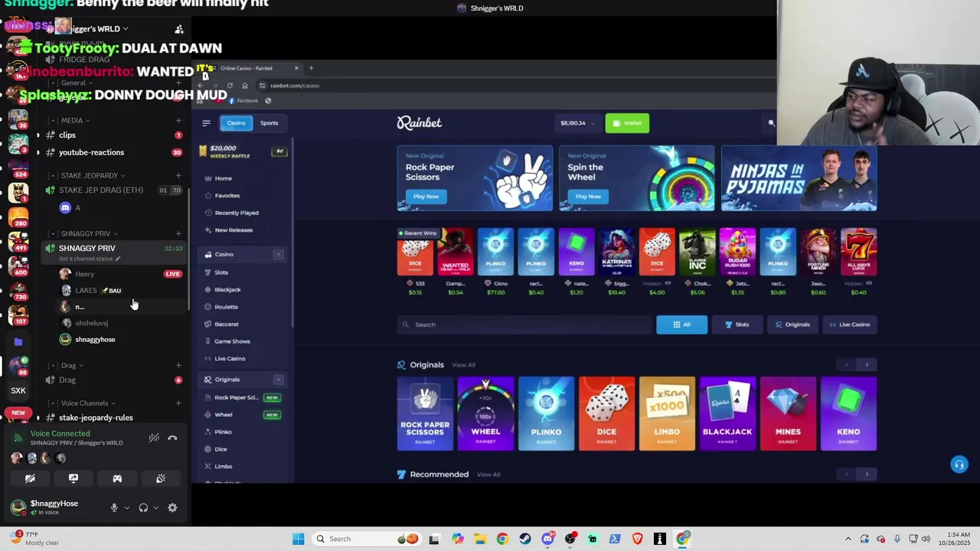Open Roulette in the Rainbet sidebar
This screenshot has width=980, height=551.
225,307
